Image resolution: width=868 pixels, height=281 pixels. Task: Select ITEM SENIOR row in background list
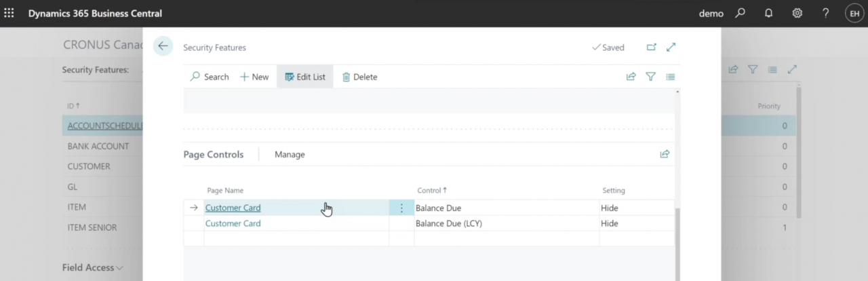click(92, 227)
